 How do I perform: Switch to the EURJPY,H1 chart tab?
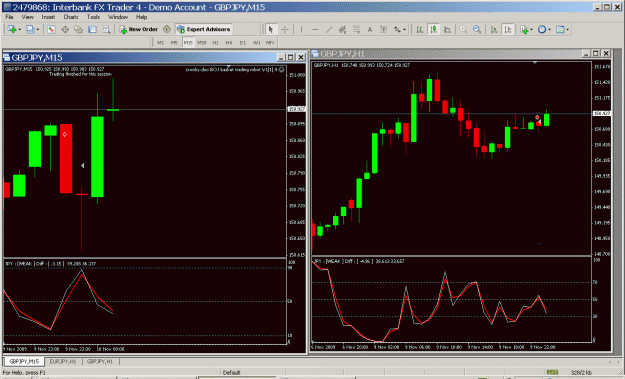63,361
